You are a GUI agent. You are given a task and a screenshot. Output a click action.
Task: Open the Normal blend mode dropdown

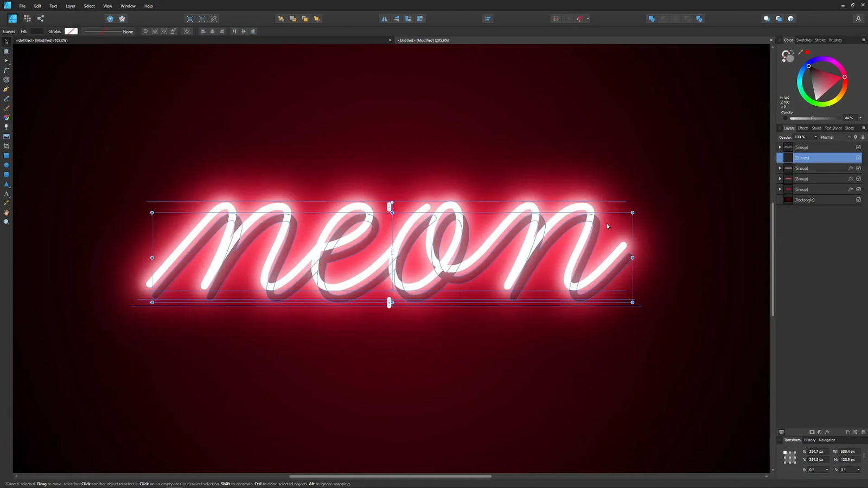tap(849, 137)
